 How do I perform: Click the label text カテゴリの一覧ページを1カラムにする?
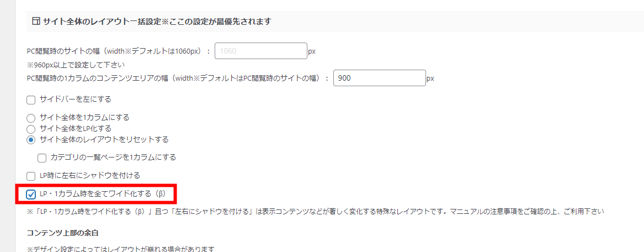point(113,158)
